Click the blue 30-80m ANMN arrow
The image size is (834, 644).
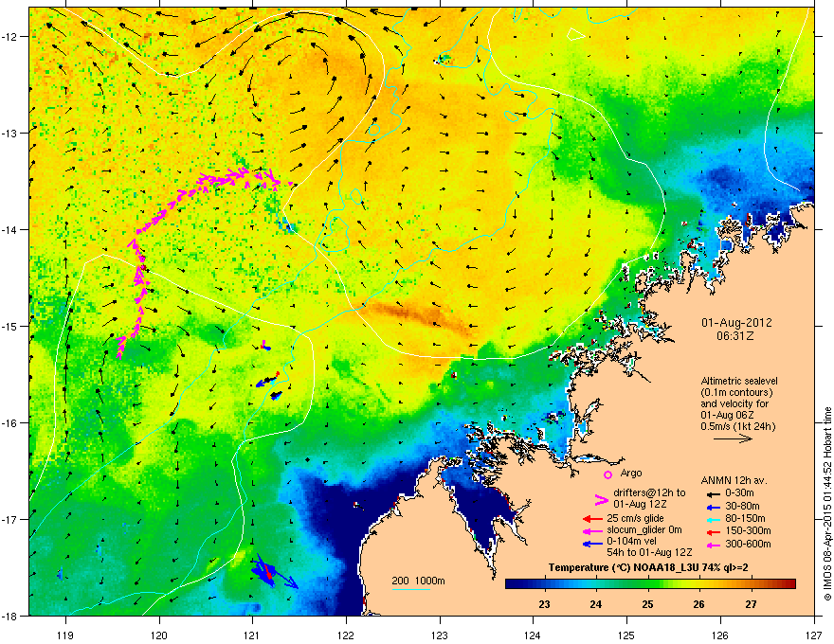tap(712, 507)
